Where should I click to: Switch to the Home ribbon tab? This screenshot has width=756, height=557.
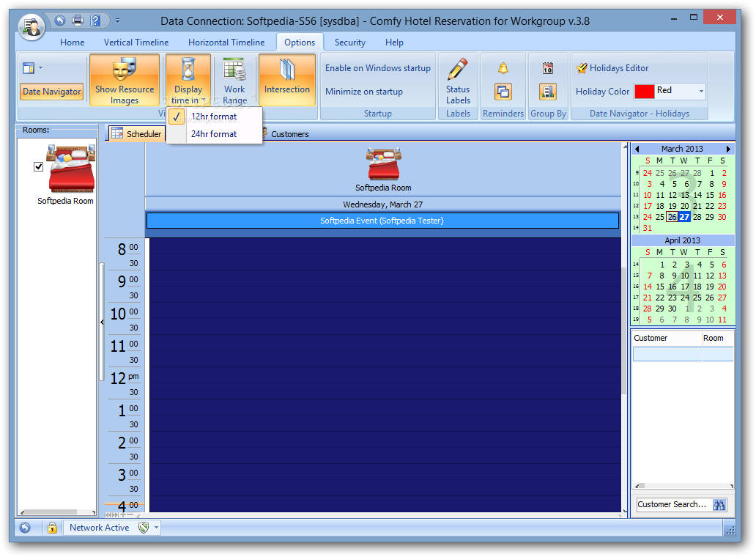pos(73,43)
